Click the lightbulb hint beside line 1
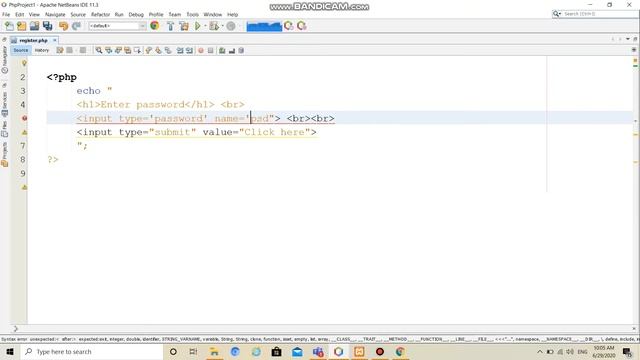640x360 pixels. point(24,63)
